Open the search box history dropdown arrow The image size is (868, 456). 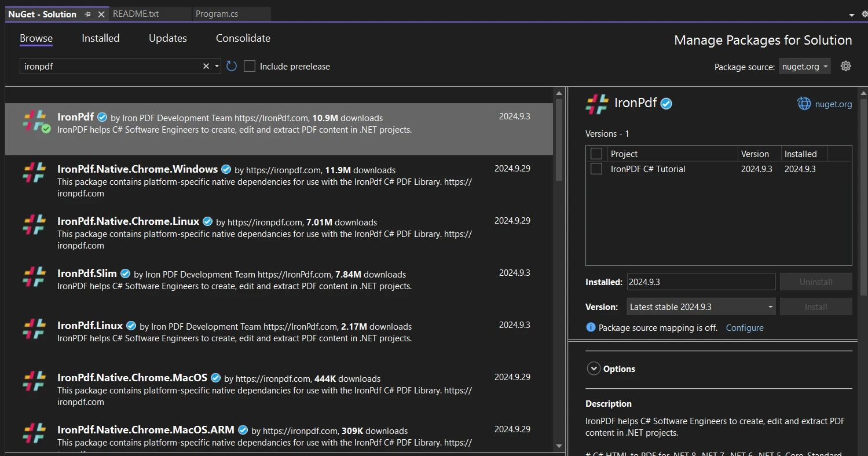click(217, 66)
